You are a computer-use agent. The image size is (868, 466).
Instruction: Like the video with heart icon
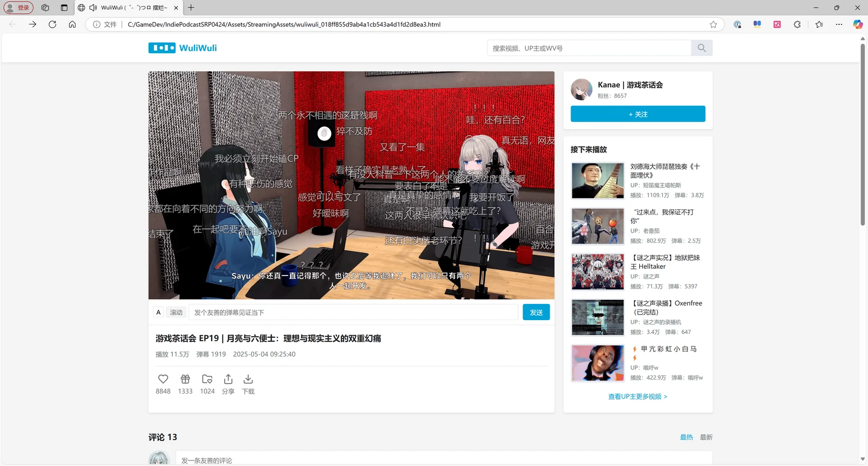pos(163,379)
